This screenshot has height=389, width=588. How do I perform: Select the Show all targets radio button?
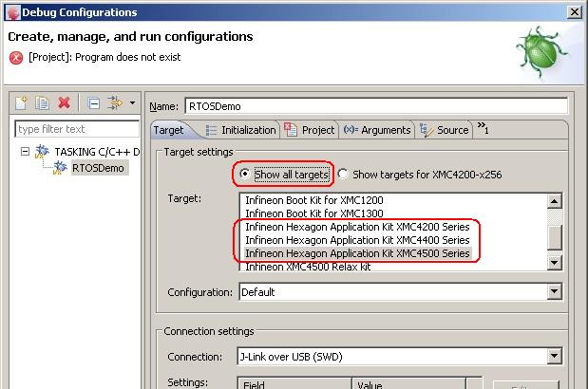244,174
